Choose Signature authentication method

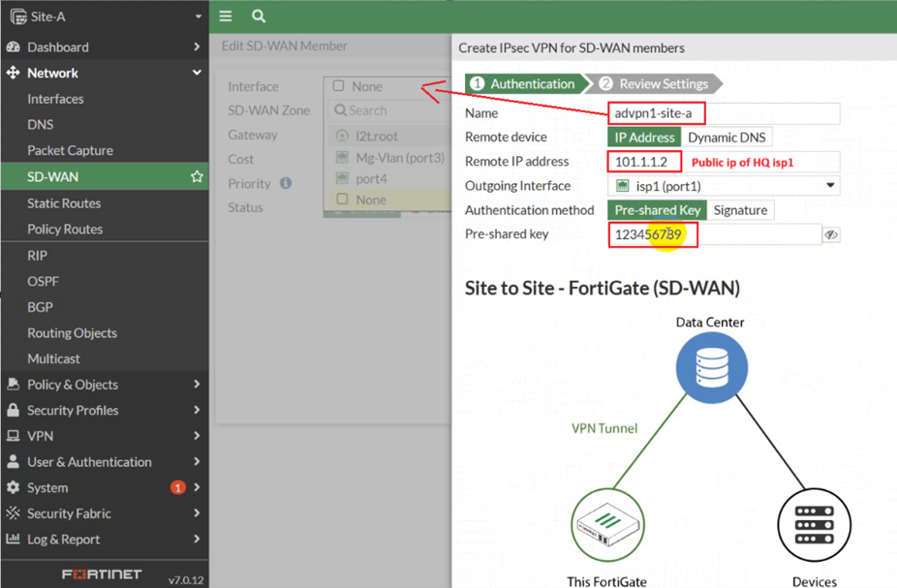(740, 210)
